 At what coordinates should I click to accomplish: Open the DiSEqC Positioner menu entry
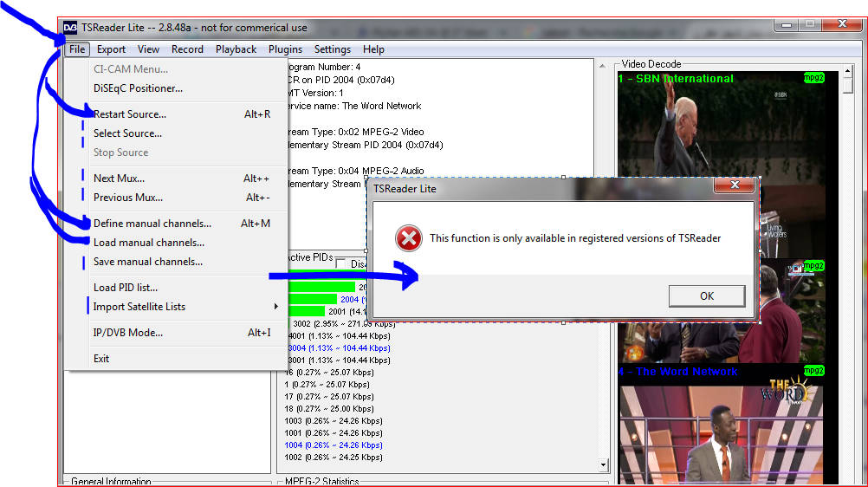(x=138, y=88)
